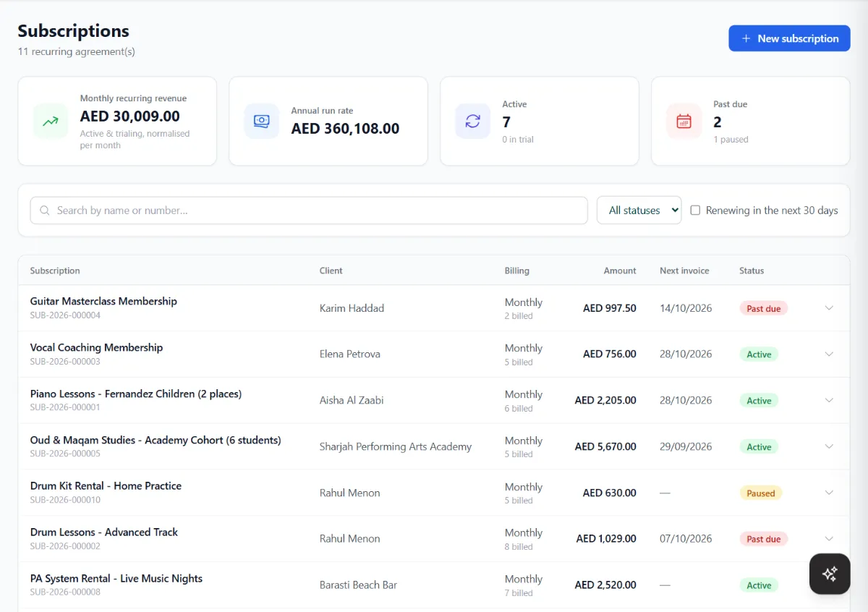868x612 pixels.
Task: Click client name Elena Petrova
Action: pos(350,354)
